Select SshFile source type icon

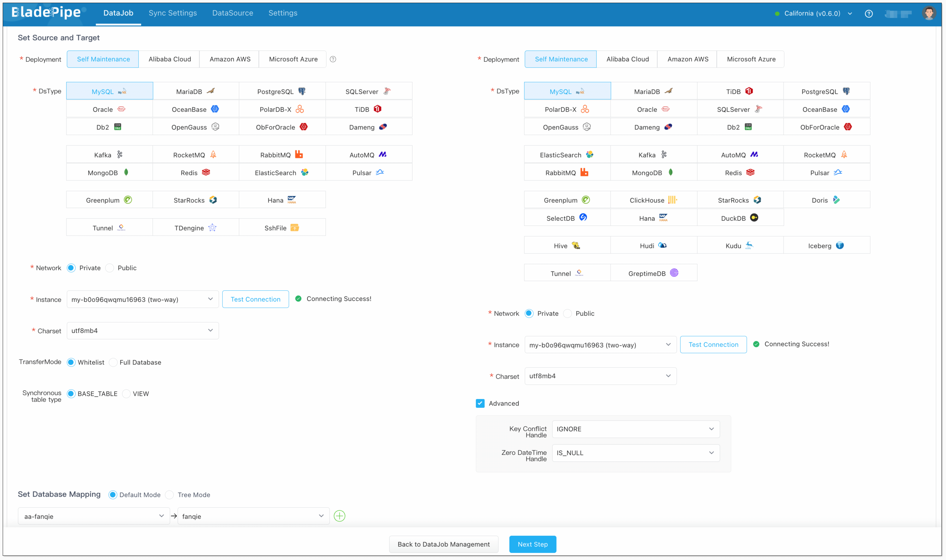294,227
